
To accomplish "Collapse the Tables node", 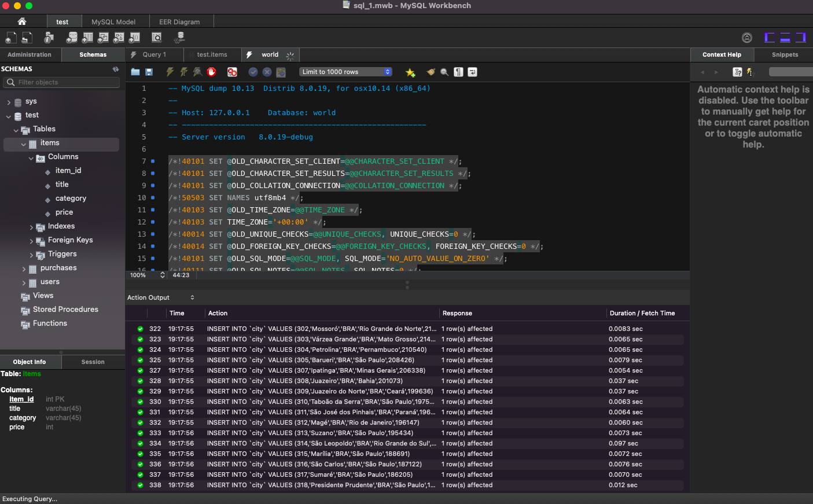I will pyautogui.click(x=16, y=130).
